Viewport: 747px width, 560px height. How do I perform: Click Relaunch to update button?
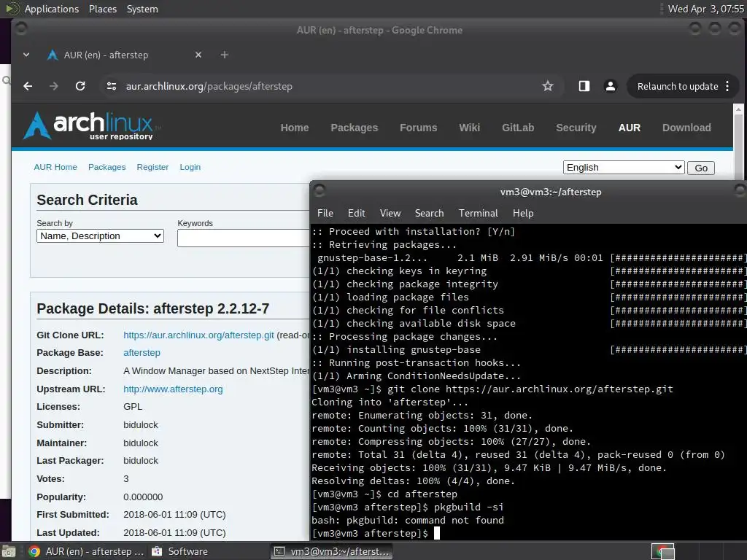[678, 86]
